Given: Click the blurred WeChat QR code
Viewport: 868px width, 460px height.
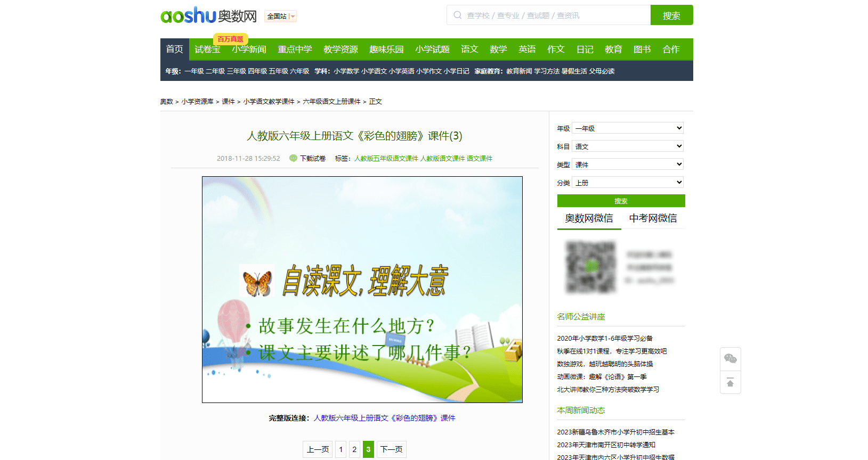Looking at the screenshot, I should coord(590,267).
